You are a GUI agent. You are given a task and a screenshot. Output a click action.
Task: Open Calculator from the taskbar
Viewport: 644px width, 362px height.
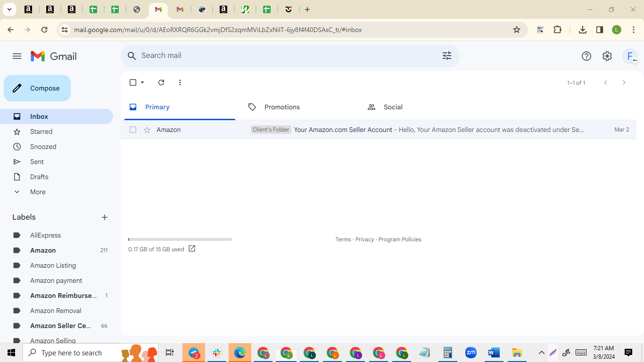(447, 353)
